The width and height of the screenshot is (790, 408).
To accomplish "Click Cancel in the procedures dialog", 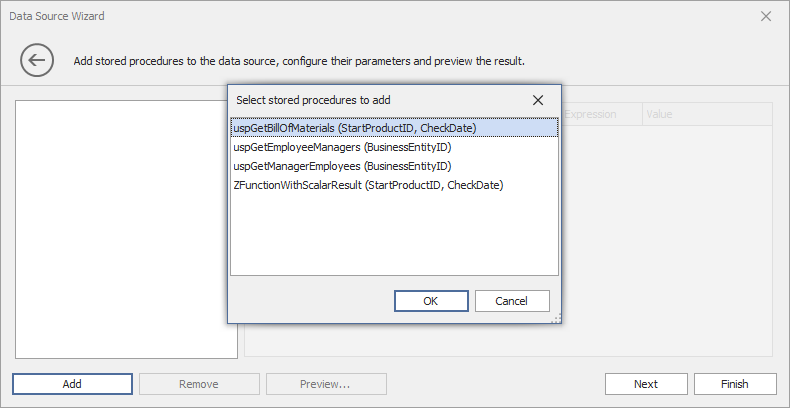I will click(x=511, y=301).
